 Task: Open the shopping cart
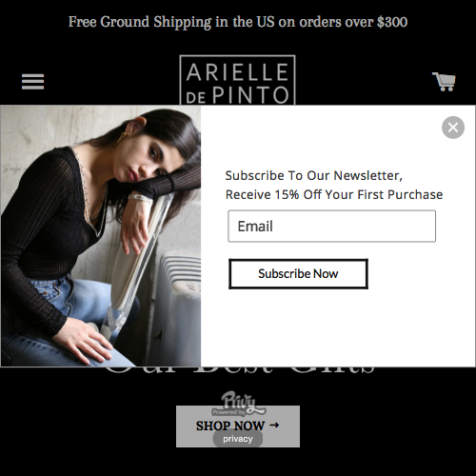pos(444,82)
